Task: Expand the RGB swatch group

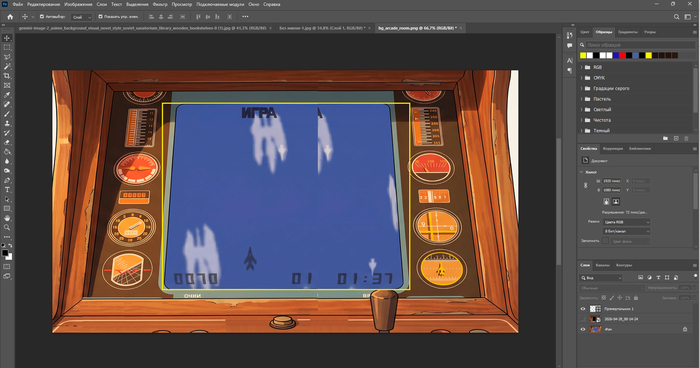Action: coord(581,67)
